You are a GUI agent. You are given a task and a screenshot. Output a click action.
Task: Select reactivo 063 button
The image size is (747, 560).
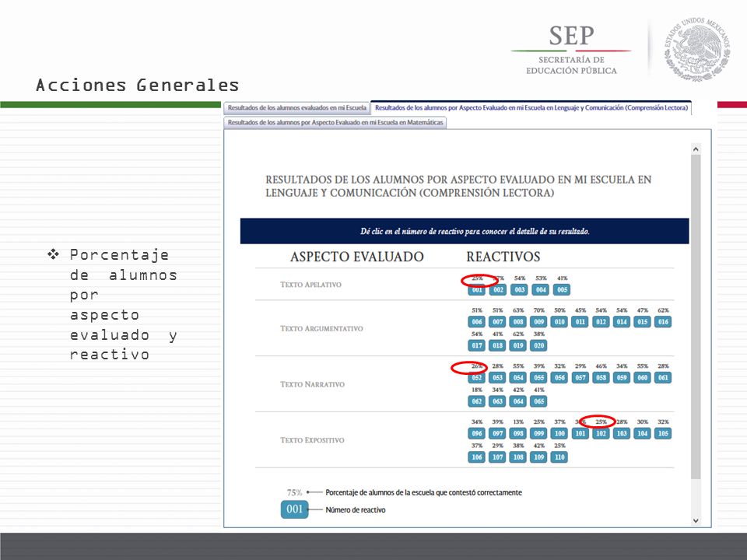click(x=497, y=401)
